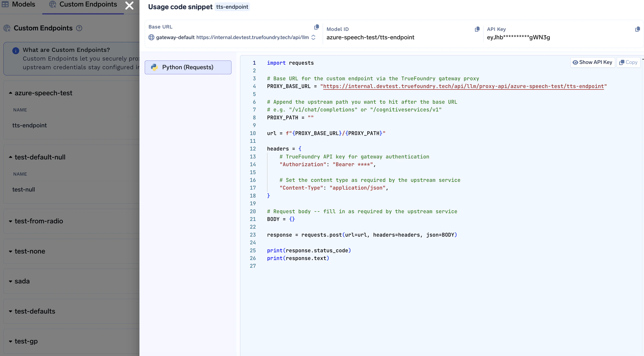
Task: Reveal the key with Show API Key
Action: click(592, 62)
